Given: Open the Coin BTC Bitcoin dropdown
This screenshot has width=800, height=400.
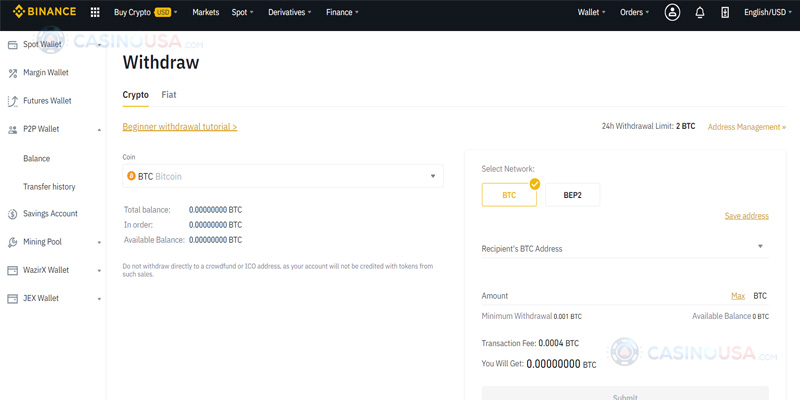Looking at the screenshot, I should tap(283, 176).
